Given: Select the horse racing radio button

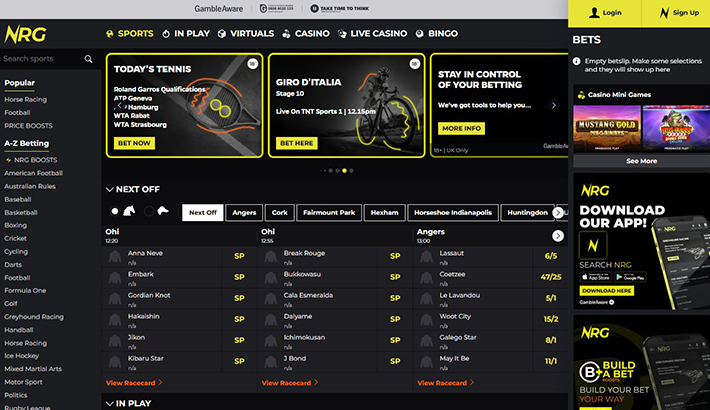Looking at the screenshot, I should click(x=115, y=211).
